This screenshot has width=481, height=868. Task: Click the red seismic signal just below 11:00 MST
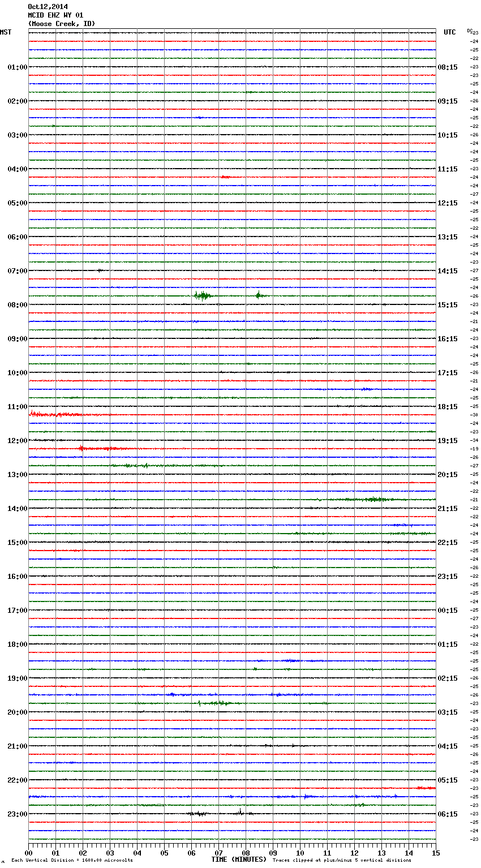(57, 415)
